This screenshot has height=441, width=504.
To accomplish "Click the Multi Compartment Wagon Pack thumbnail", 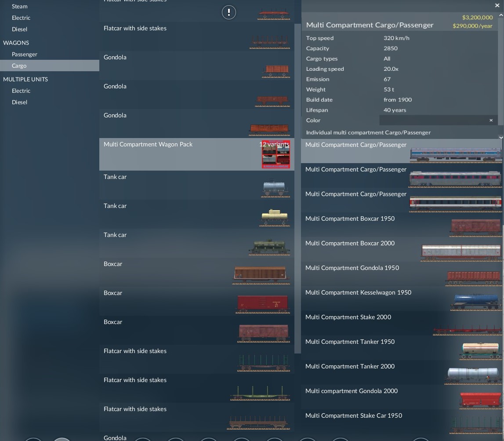I will 276,154.
